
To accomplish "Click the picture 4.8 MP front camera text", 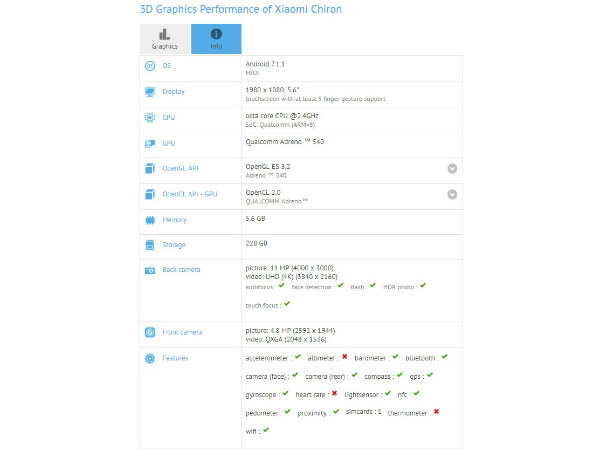I will pos(290,331).
